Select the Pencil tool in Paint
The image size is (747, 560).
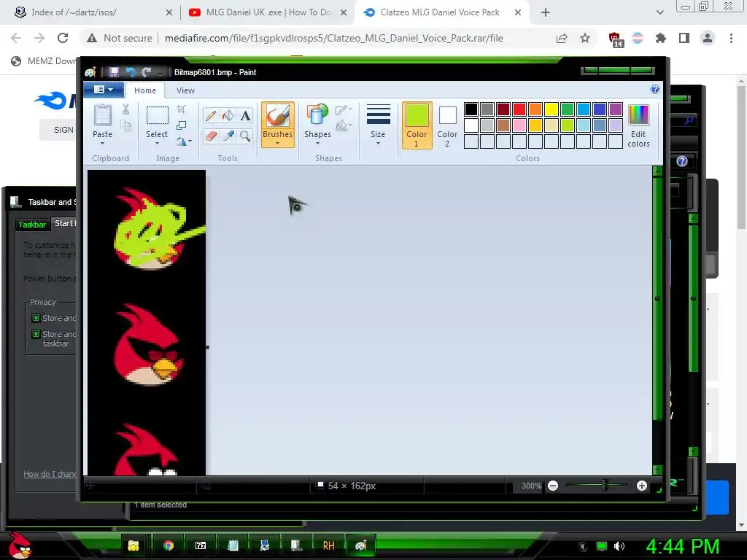[x=211, y=116]
